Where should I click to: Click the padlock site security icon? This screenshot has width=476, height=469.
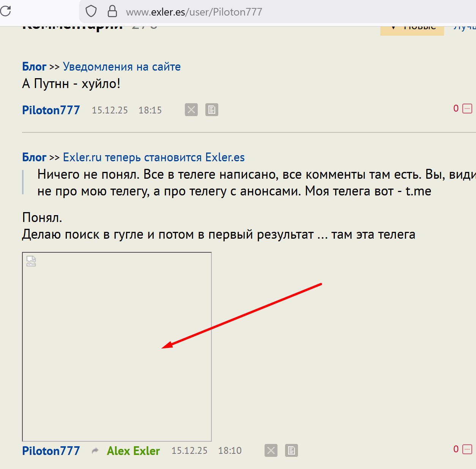click(112, 11)
